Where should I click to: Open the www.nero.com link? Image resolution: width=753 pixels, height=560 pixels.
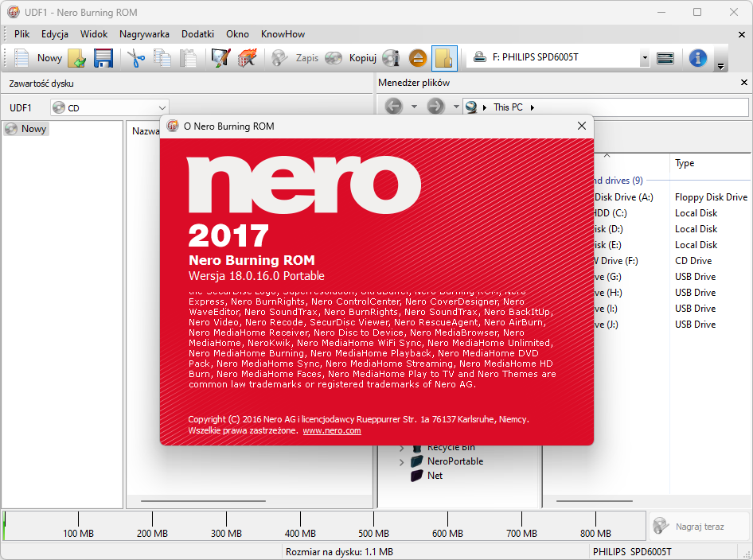pyautogui.click(x=332, y=430)
